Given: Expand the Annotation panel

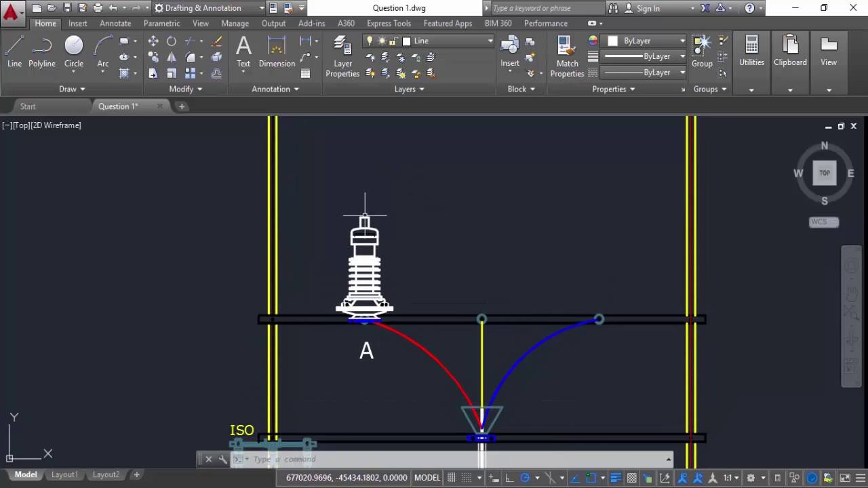Looking at the screenshot, I should click(275, 89).
